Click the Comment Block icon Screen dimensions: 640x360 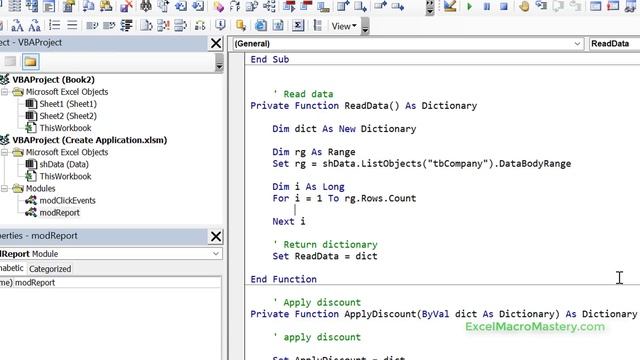(92, 26)
